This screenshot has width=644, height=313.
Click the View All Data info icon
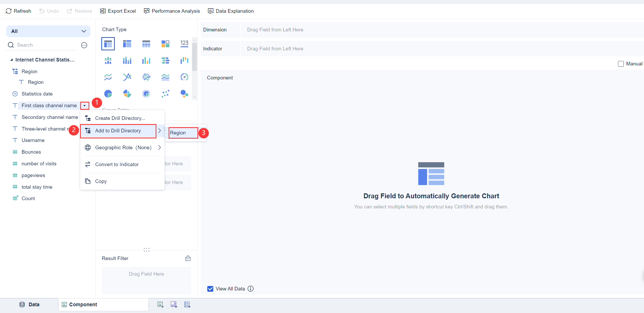pos(250,289)
